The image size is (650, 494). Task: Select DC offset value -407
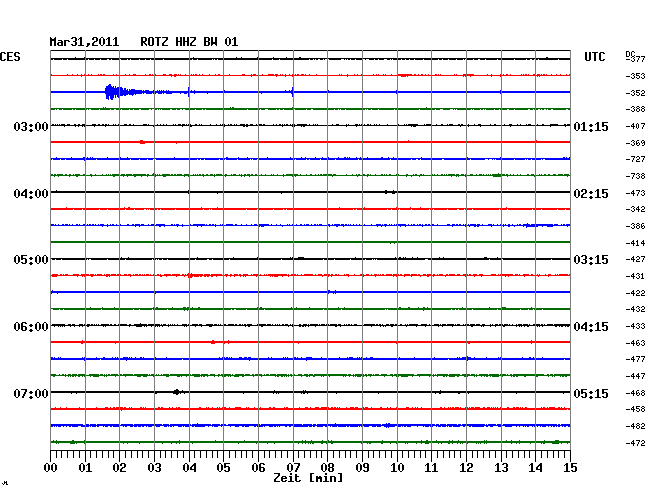[636, 126]
